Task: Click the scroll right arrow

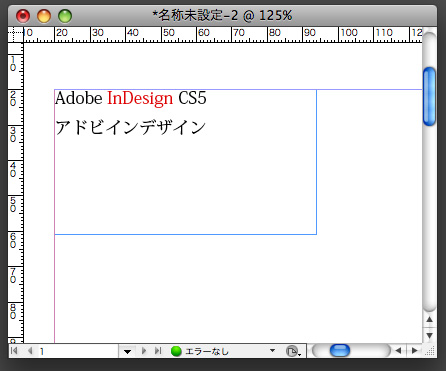Action: (415, 351)
